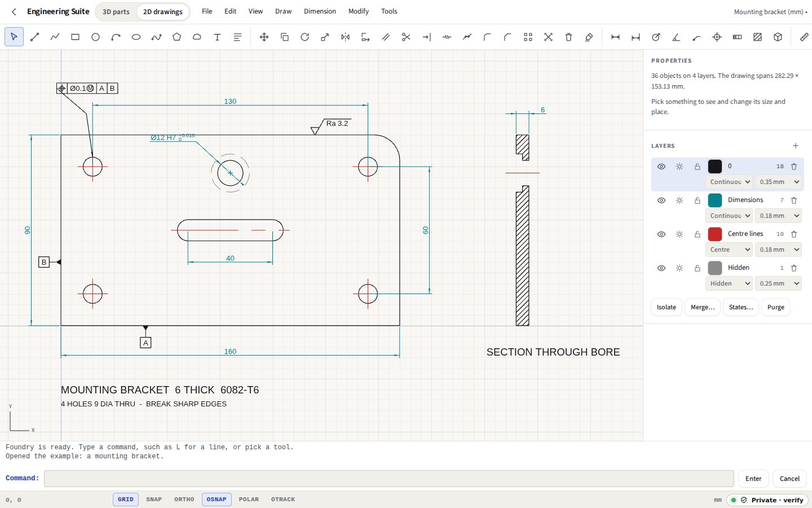Image resolution: width=812 pixels, height=508 pixels.
Task: Focus the Command input field
Action: 389,479
